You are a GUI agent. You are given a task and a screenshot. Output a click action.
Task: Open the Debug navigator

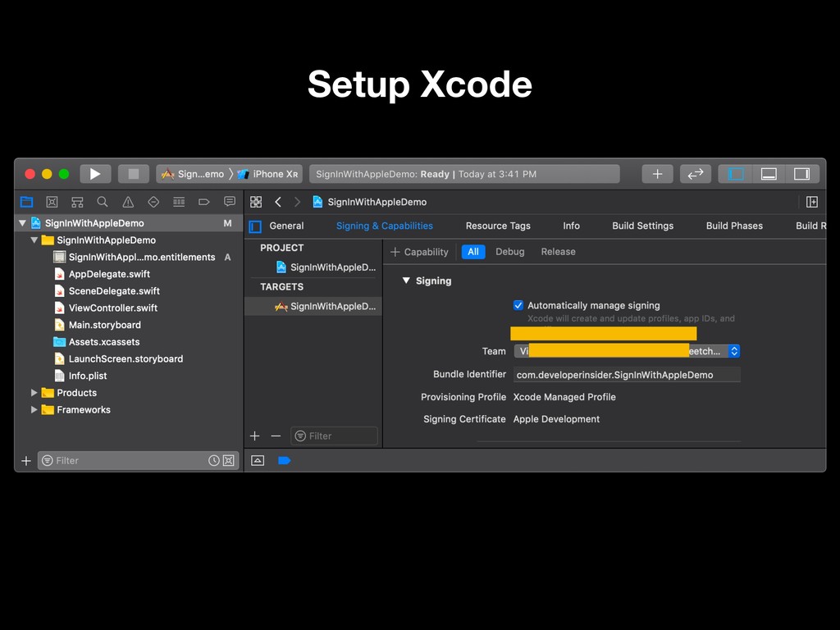(179, 202)
